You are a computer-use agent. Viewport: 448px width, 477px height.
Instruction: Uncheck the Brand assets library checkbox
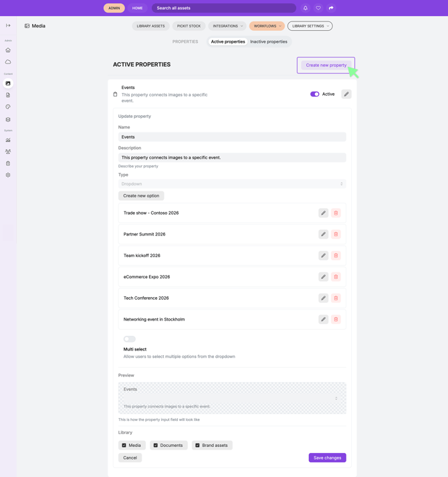(x=198, y=446)
